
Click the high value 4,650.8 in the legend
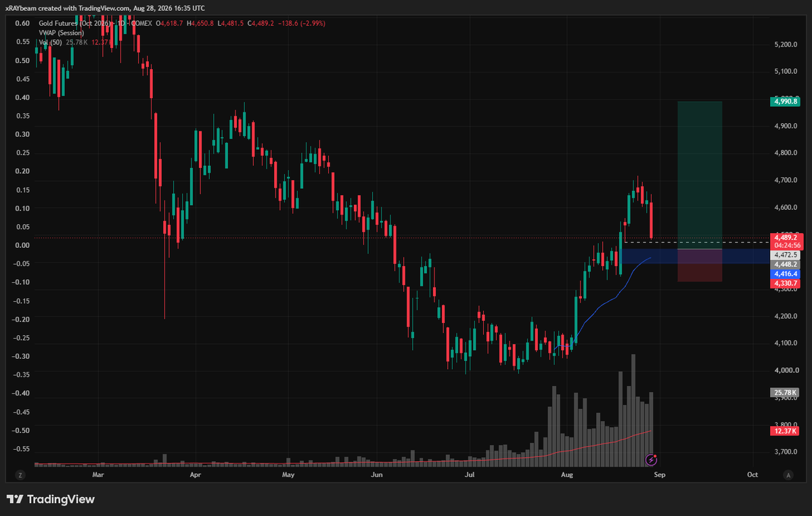[202, 23]
